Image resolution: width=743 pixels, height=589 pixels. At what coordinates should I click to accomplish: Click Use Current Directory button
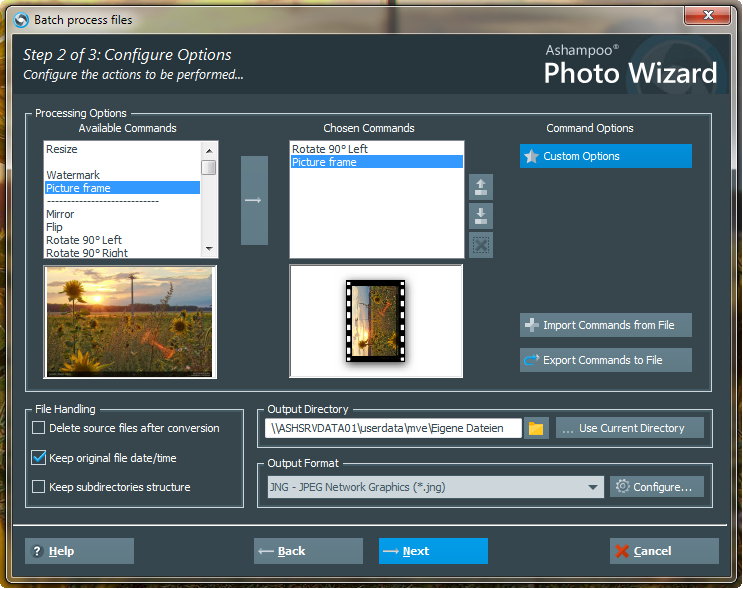click(629, 428)
